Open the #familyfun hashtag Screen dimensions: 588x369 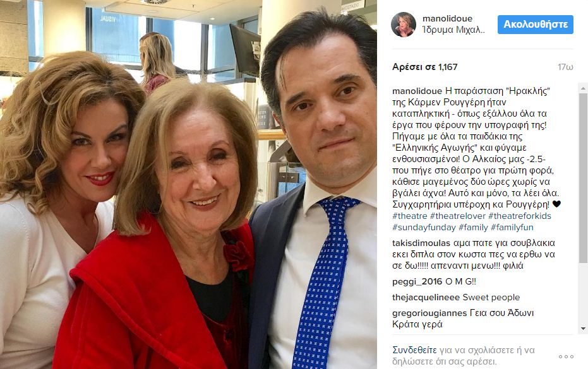tap(512, 228)
